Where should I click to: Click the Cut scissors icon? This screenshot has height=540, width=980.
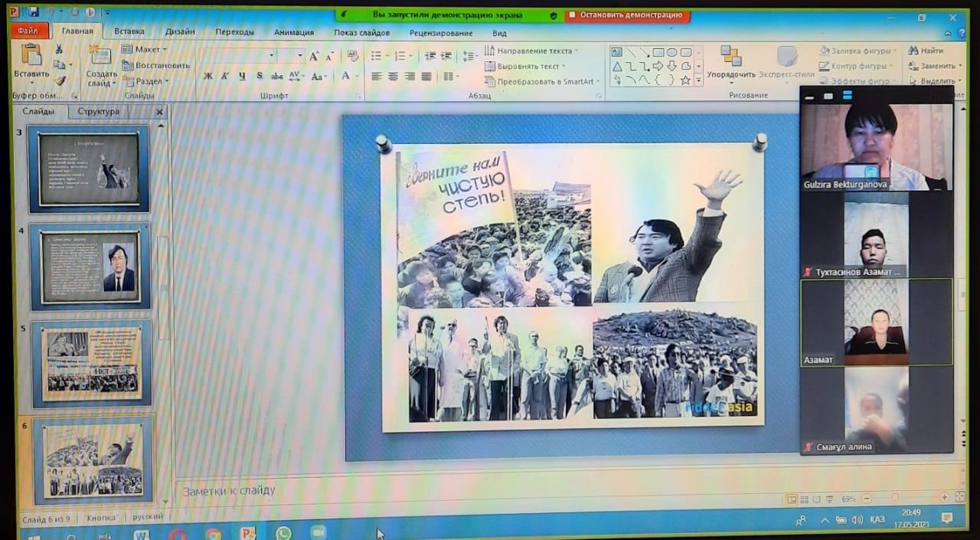[59, 49]
